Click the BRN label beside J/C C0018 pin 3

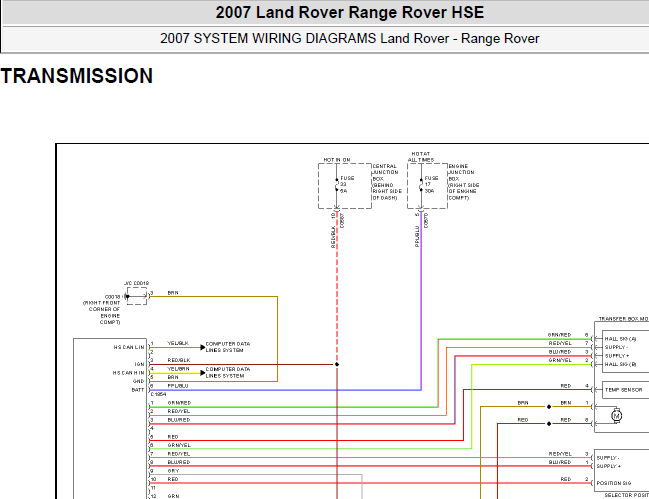pos(173,293)
